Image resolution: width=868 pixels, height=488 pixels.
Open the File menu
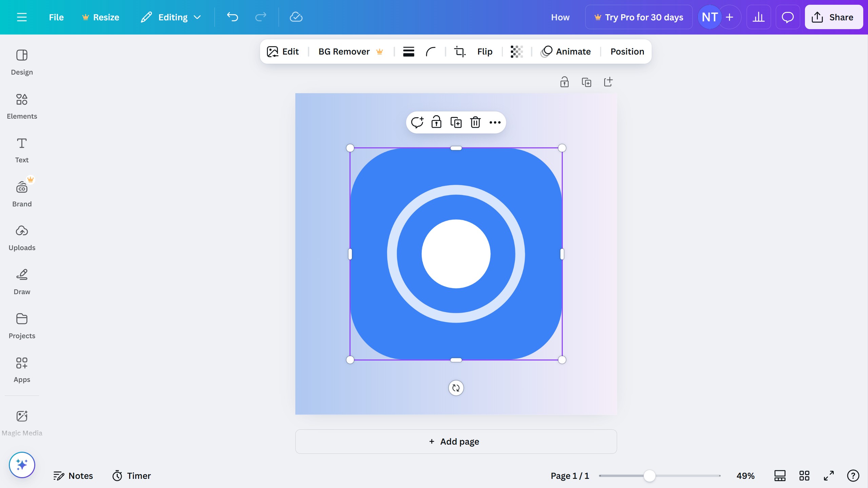(x=56, y=17)
